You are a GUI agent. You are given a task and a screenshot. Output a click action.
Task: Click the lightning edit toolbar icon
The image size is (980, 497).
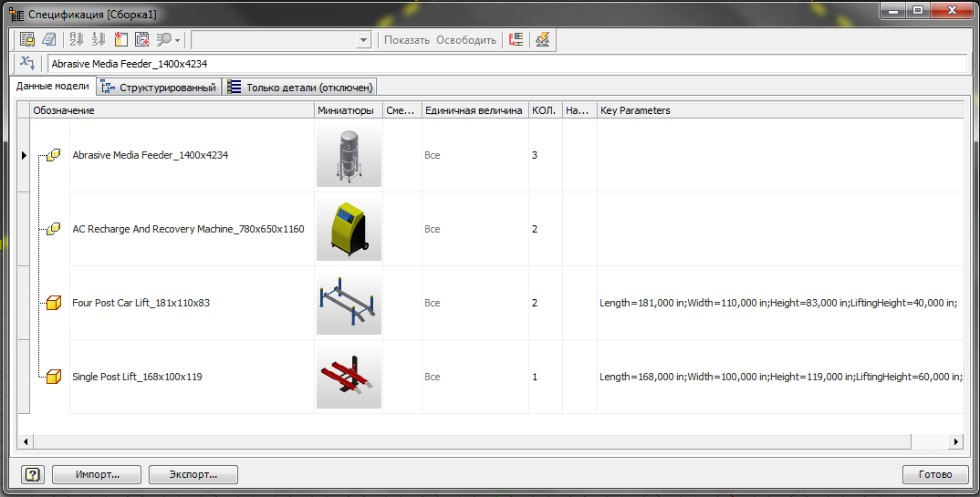tap(543, 39)
